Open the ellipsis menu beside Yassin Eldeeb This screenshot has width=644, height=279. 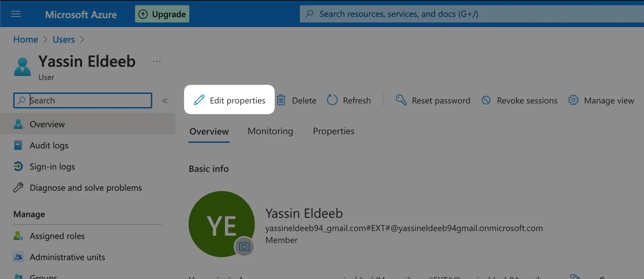coord(157,61)
